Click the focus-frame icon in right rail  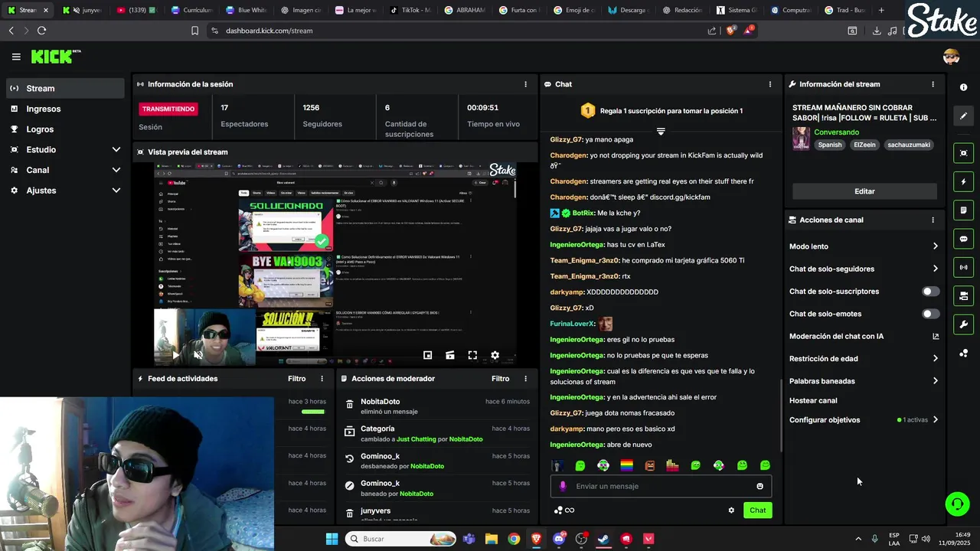pos(963,153)
